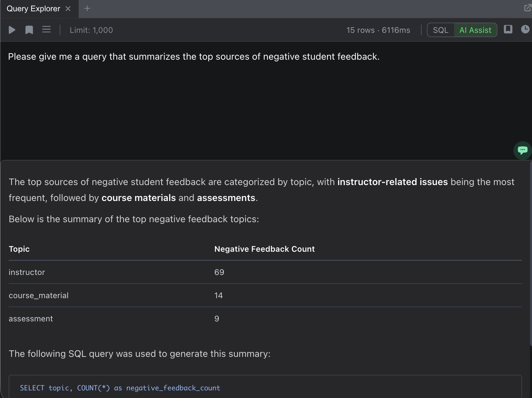Select the count value 14

pos(219,296)
